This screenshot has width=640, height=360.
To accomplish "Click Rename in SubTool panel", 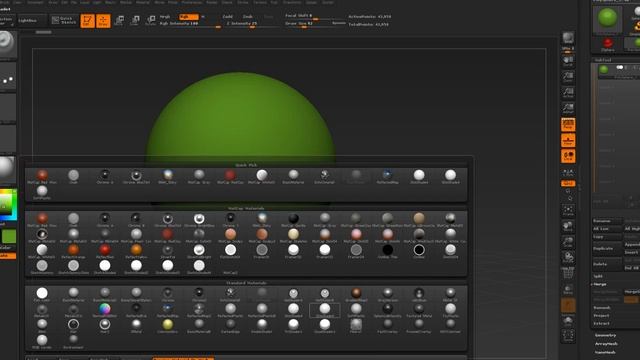I will (x=607, y=221).
